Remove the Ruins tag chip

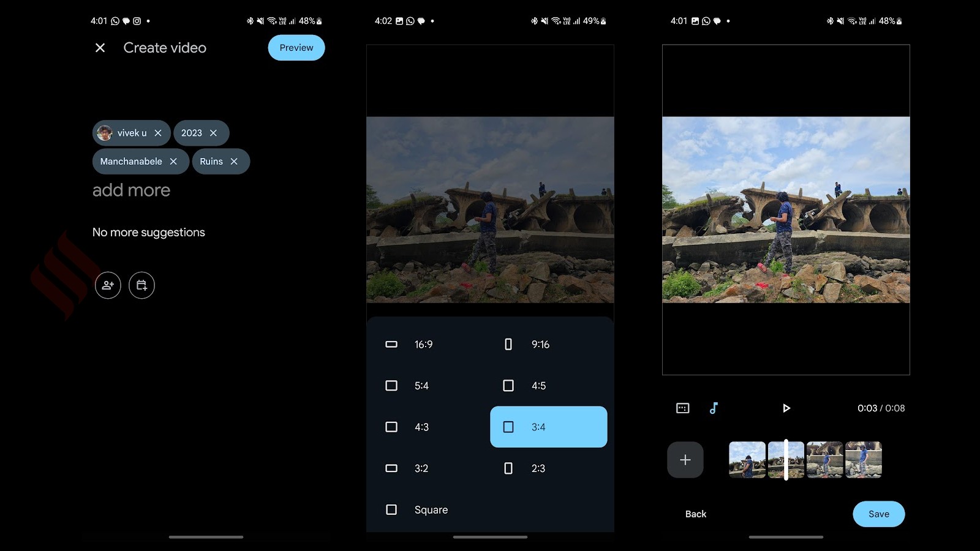pos(234,161)
